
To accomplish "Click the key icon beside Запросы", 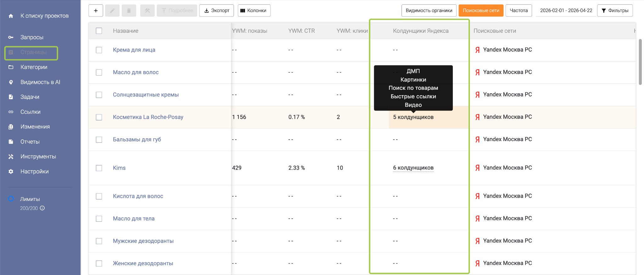I will [11, 37].
